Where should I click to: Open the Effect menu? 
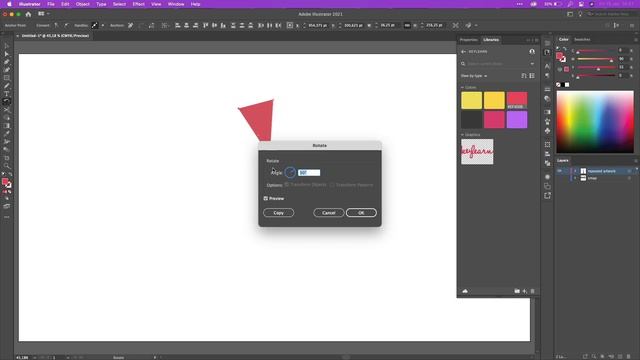coord(138,4)
